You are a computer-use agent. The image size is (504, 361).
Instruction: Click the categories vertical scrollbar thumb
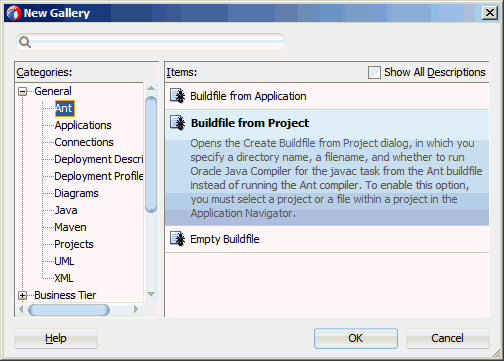point(151,154)
